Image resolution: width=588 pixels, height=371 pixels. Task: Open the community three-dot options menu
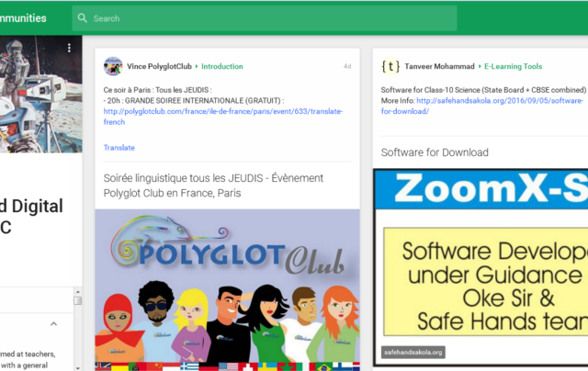pos(69,48)
